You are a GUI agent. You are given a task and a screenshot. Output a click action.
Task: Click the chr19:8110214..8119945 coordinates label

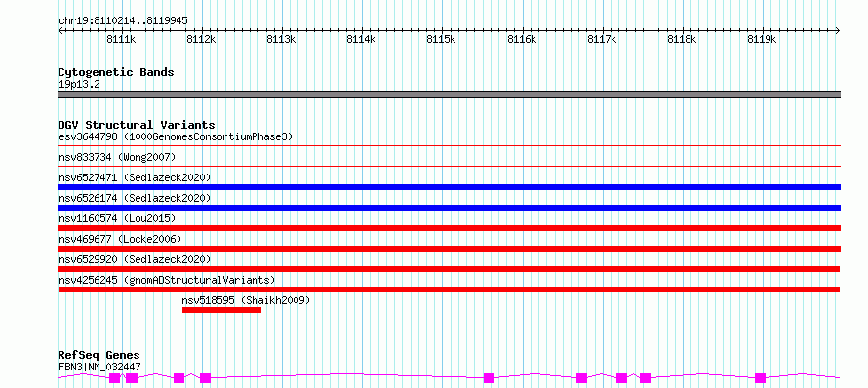[123, 20]
